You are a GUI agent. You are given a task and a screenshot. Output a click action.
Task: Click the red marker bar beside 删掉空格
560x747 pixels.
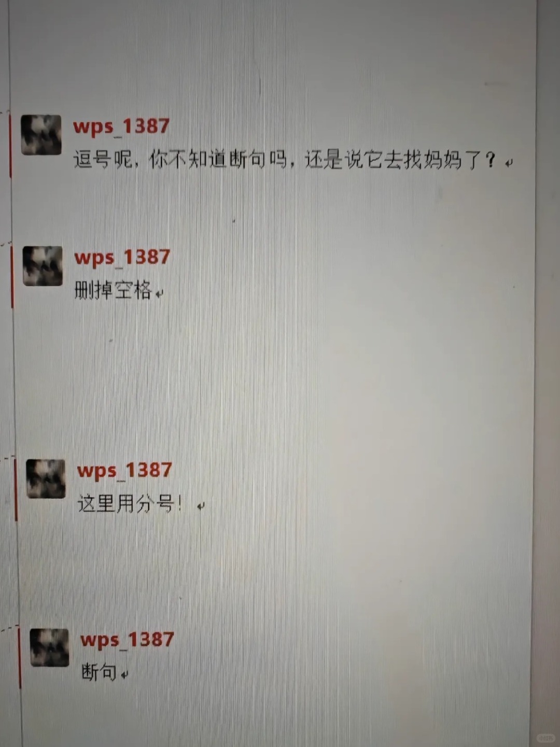[13, 277]
